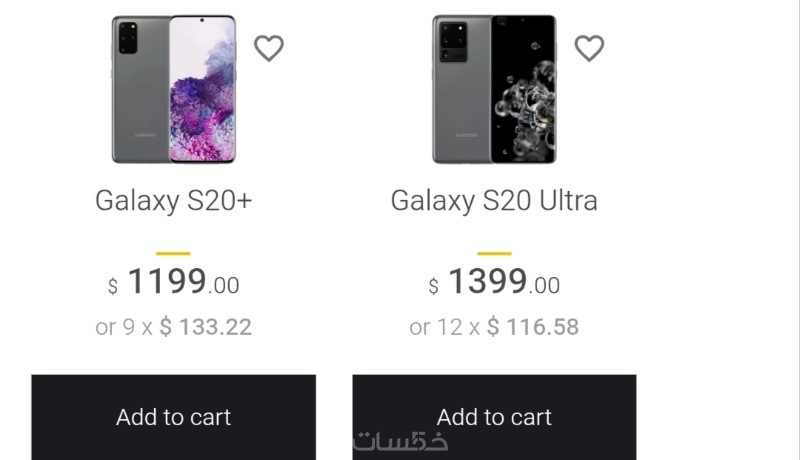800x460 pixels.
Task: Click the yellow divider line under Galaxy S20+
Action: tap(174, 254)
